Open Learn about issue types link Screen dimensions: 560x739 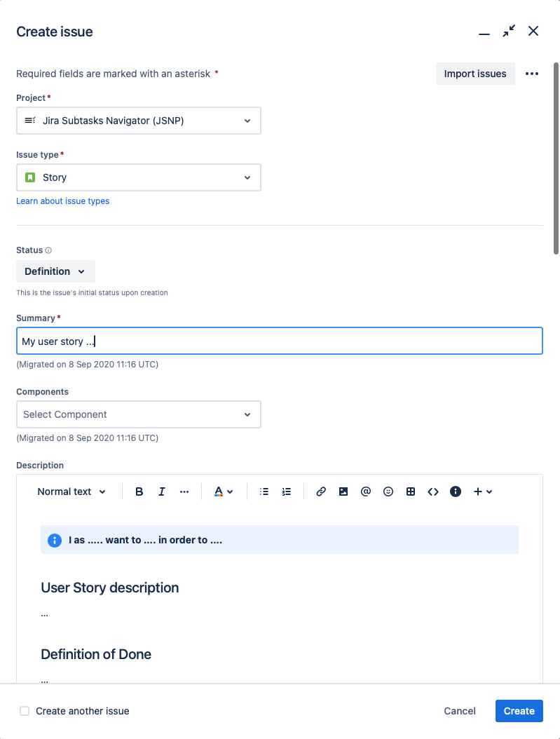62,201
